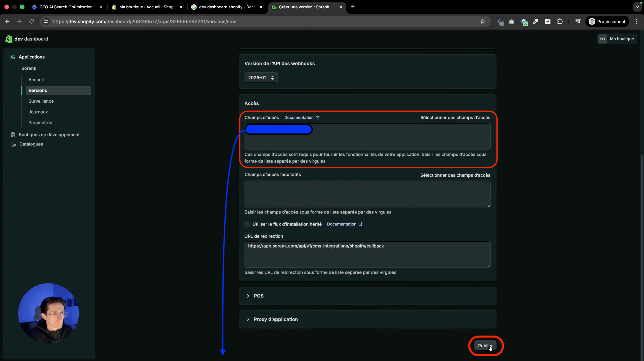Click the Applications grid icon in sidebar
Image resolution: width=644 pixels, height=361 pixels.
(x=13, y=57)
